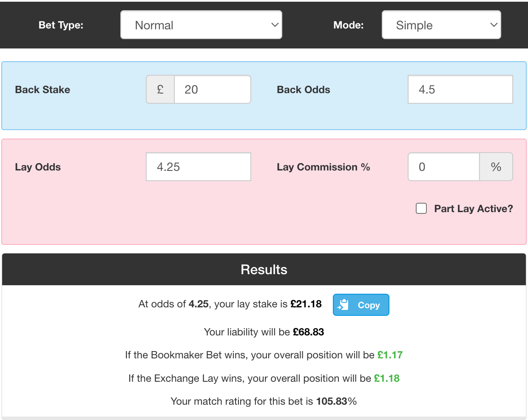Open the Bet Type selector showing Normal
The image size is (528, 420).
(201, 25)
